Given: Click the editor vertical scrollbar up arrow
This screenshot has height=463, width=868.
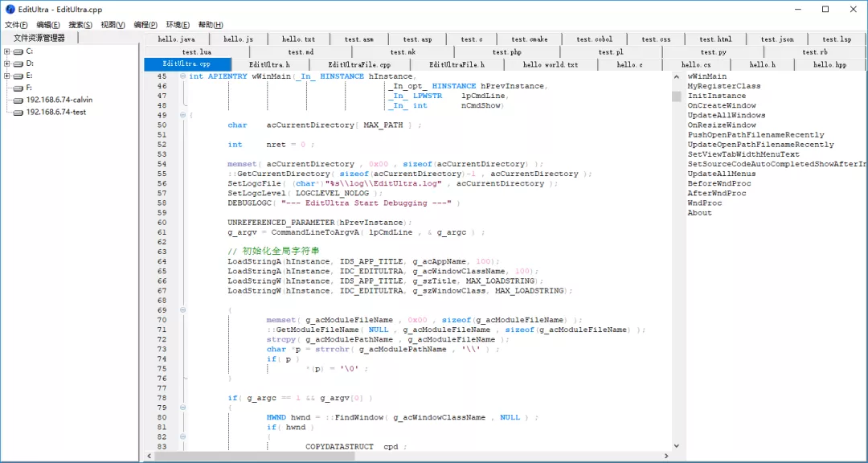Looking at the screenshot, I should (677, 76).
